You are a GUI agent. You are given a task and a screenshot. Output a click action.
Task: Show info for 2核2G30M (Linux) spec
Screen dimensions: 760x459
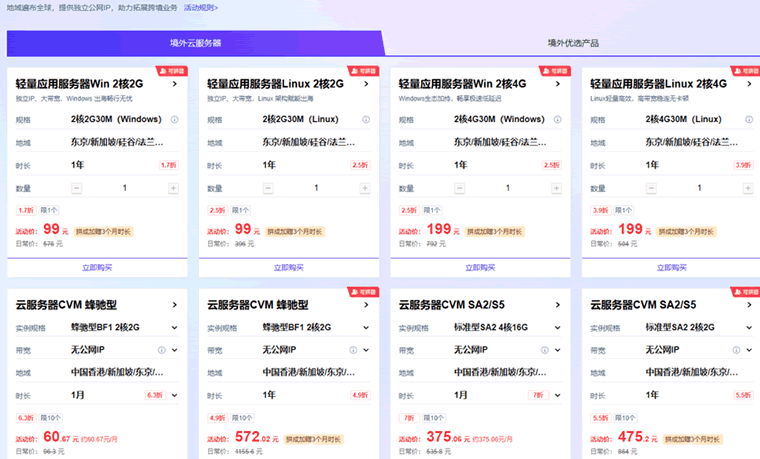(x=366, y=119)
